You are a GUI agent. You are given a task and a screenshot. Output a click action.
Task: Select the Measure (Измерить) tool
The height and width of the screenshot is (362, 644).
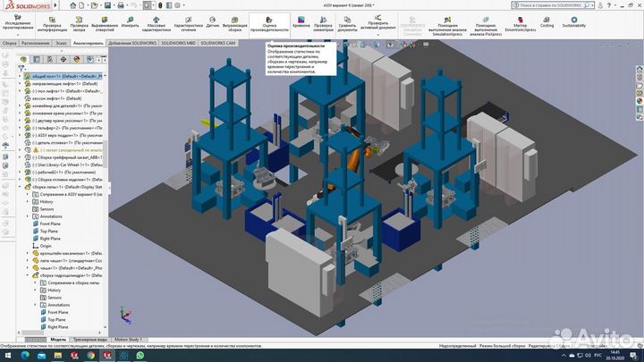131,22
